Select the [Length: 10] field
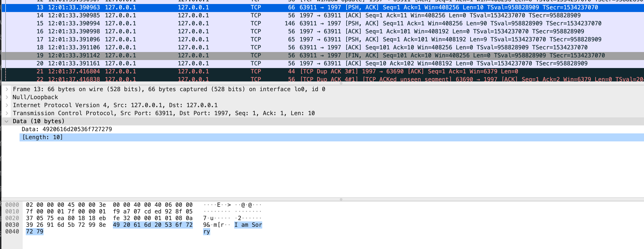The height and width of the screenshot is (249, 644). tap(42, 137)
